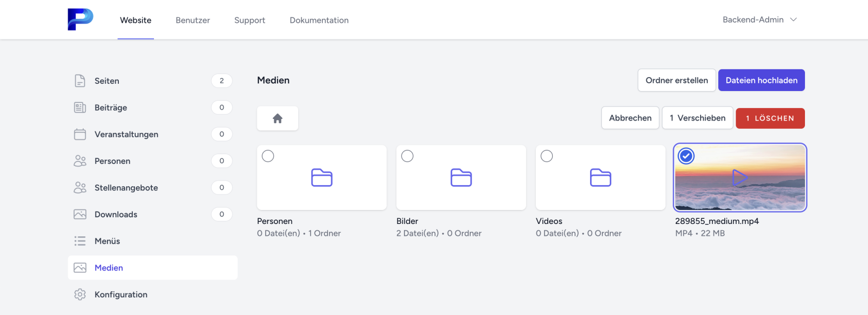Open the Videos folder tile
Image resolution: width=868 pixels, height=315 pixels.
pos(600,178)
